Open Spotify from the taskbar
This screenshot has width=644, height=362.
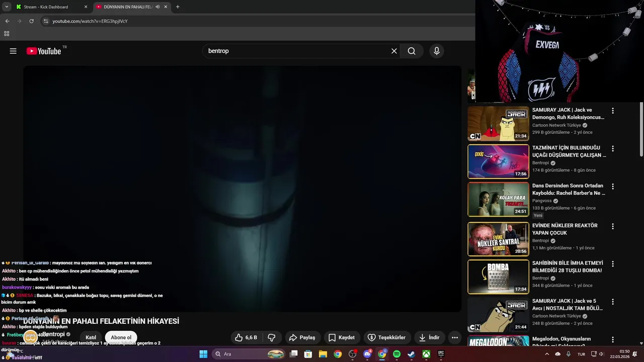(396, 354)
